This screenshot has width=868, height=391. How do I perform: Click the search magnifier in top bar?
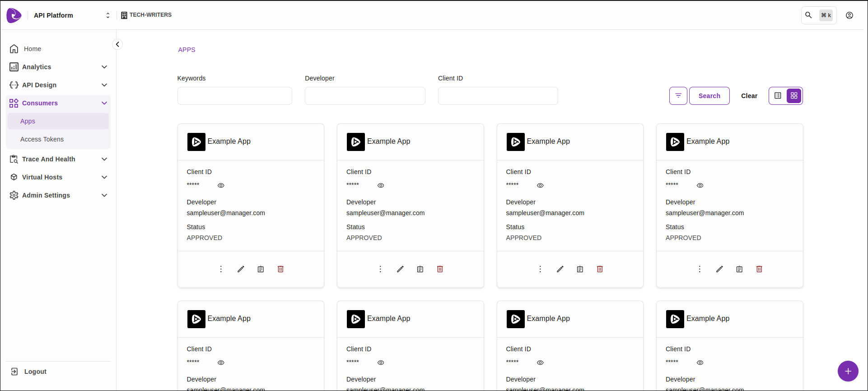point(808,15)
